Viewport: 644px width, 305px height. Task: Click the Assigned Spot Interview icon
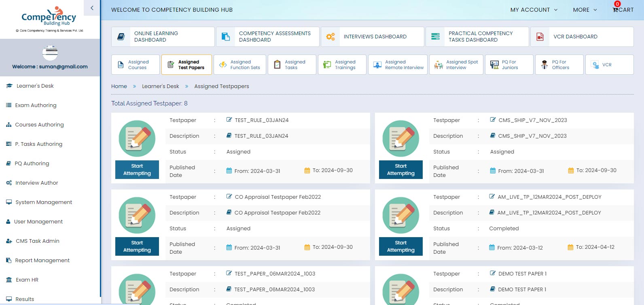(x=439, y=65)
